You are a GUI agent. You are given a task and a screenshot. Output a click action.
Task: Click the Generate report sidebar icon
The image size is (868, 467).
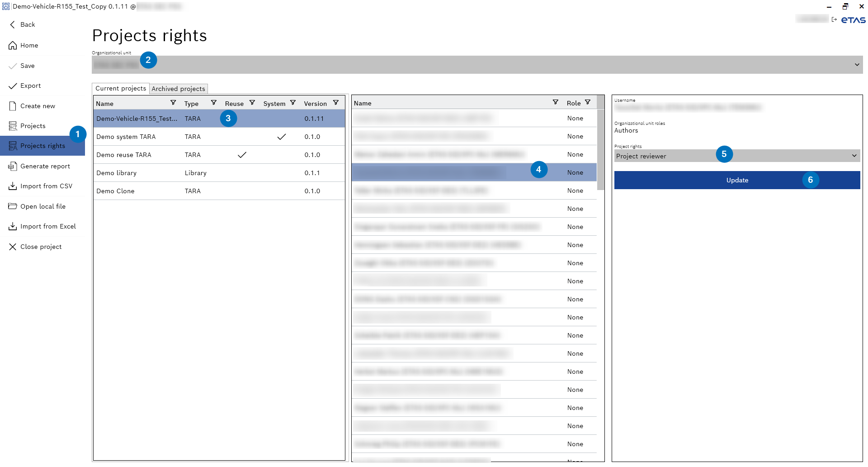[13, 166]
